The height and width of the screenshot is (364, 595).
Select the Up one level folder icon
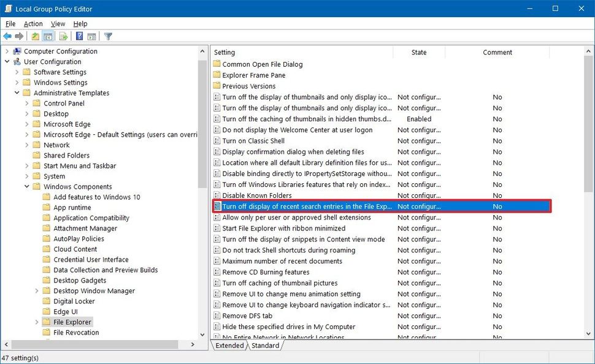click(35, 36)
